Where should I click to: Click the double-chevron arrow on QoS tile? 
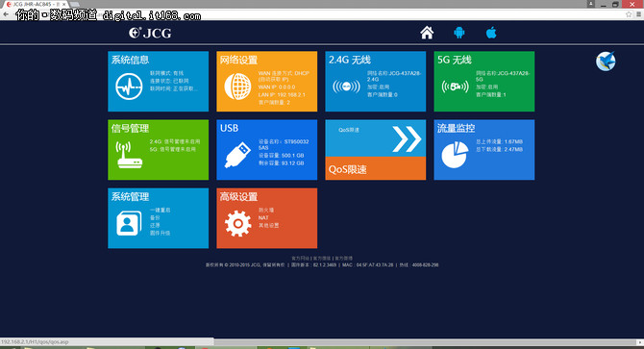(x=407, y=138)
